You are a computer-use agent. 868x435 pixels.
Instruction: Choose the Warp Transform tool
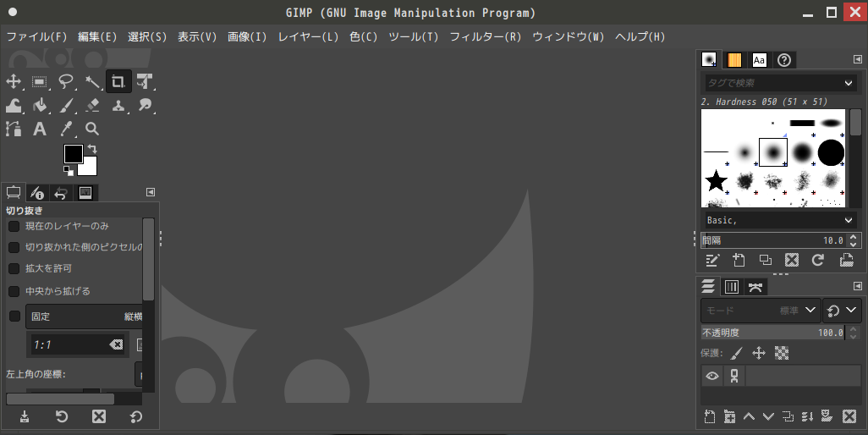point(14,105)
